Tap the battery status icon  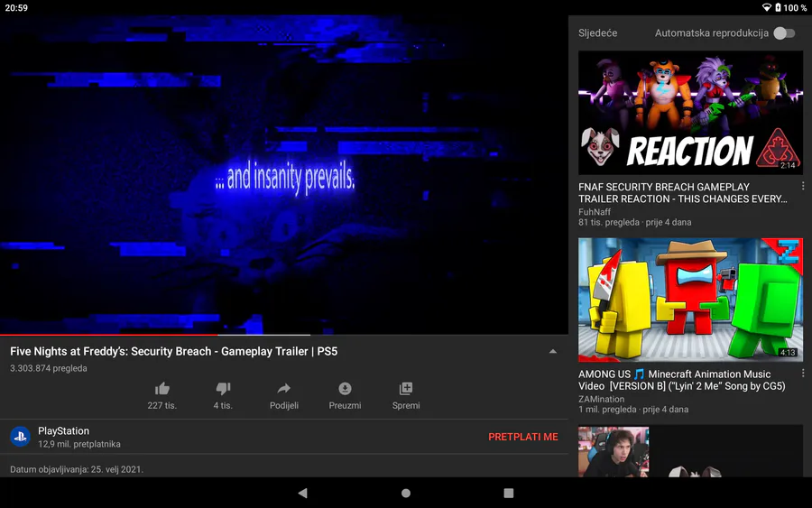click(778, 7)
